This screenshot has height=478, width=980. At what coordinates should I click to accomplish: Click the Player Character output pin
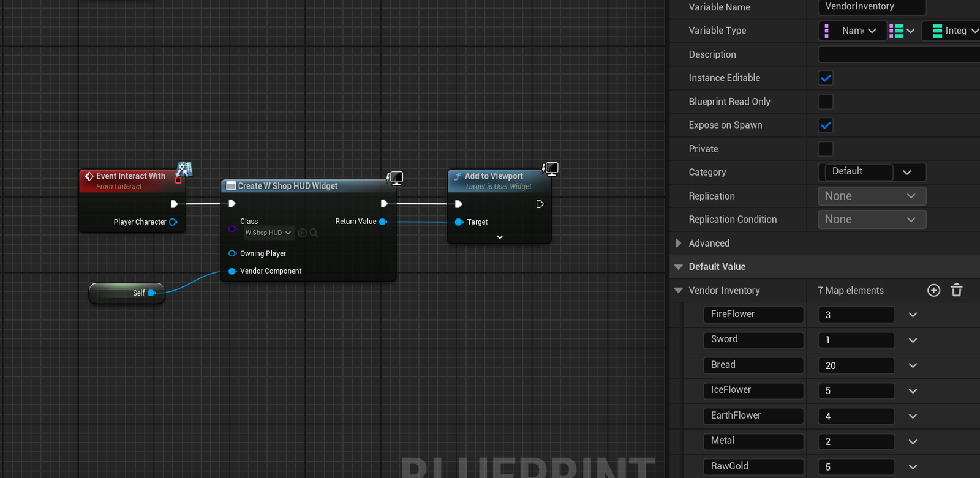[173, 222]
